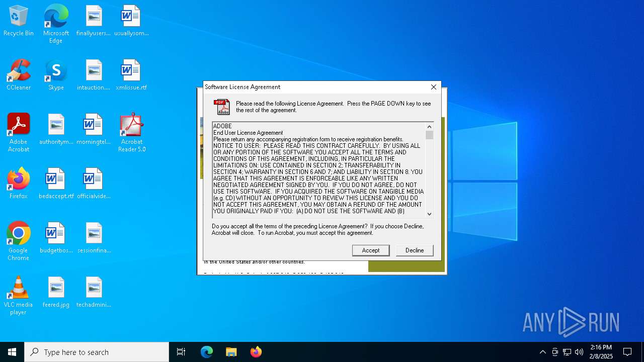Accept the Software License Agreement
644x362 pixels.
371,250
